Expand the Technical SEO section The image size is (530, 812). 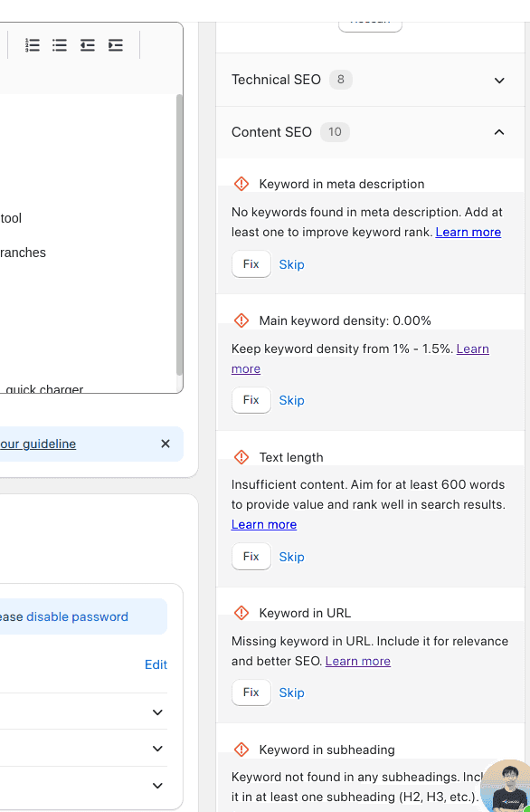click(x=370, y=80)
